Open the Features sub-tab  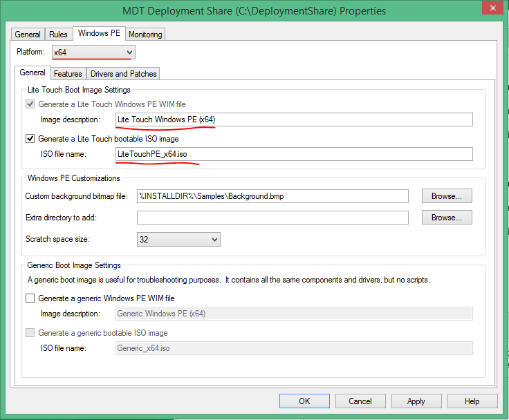pyautogui.click(x=68, y=74)
